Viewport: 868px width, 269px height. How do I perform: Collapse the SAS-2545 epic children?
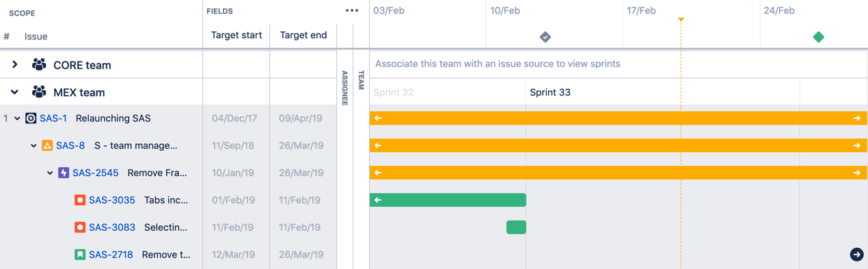tap(50, 173)
